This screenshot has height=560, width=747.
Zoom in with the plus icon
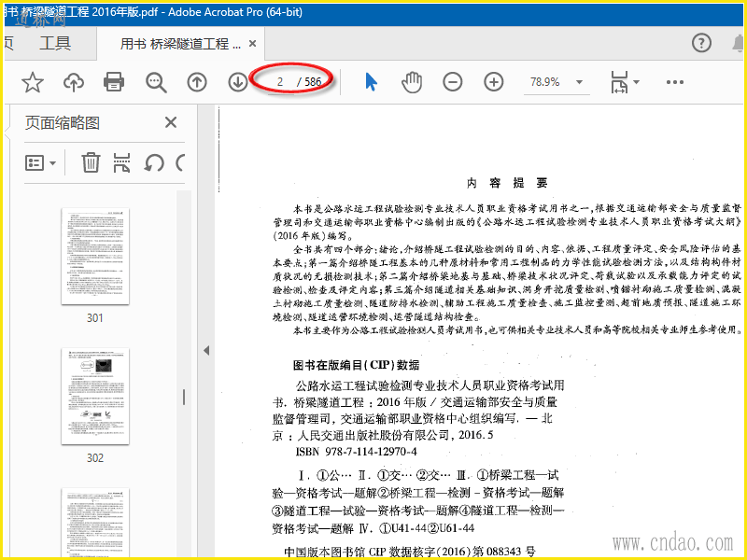click(494, 82)
